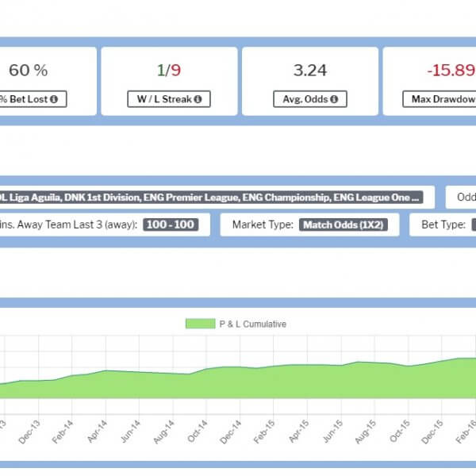
Task: Click the Max Drawdown label button
Action: coord(442,99)
